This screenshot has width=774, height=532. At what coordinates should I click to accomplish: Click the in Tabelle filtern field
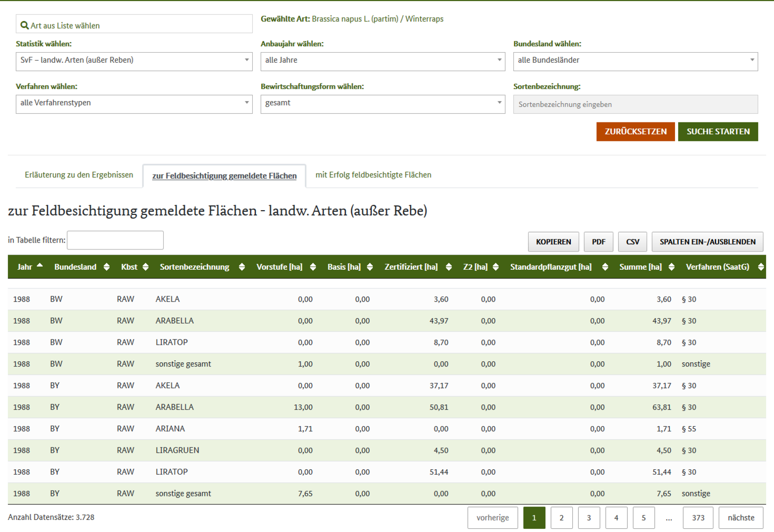point(115,240)
